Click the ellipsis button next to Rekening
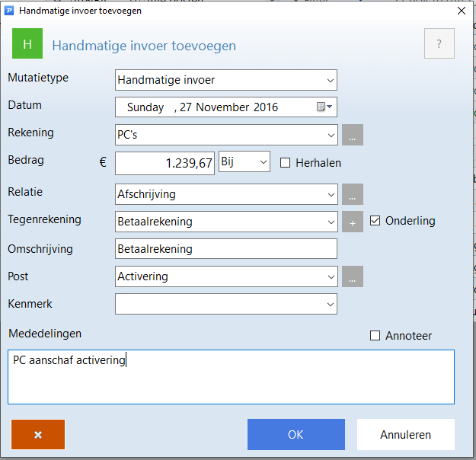The image size is (476, 460). (353, 135)
